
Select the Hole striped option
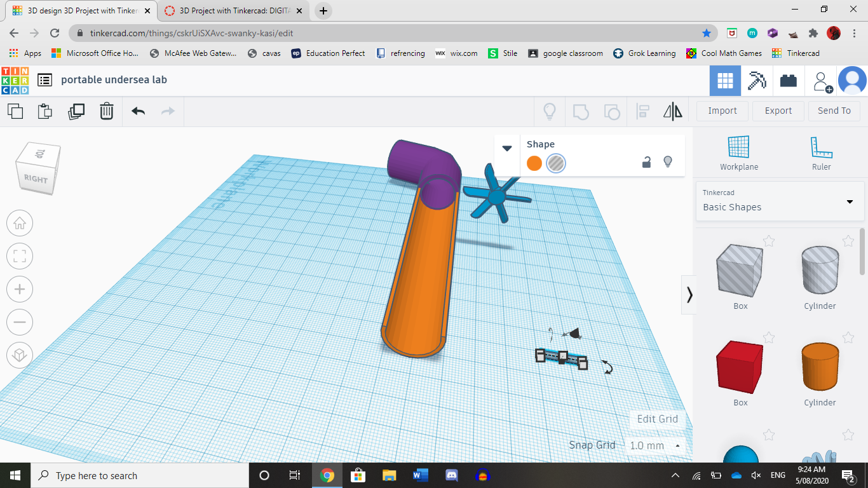coord(556,163)
